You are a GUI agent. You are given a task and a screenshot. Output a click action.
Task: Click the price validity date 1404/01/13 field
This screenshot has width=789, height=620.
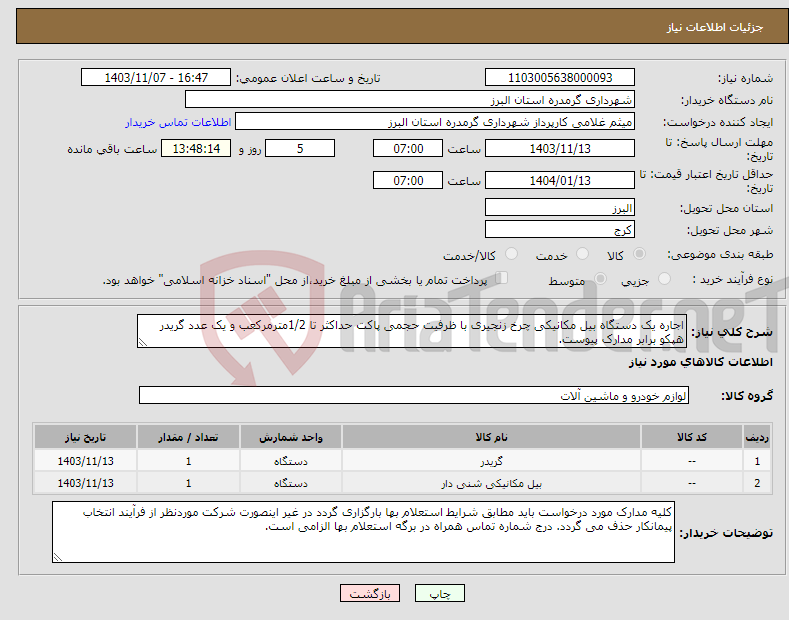[x=560, y=180]
